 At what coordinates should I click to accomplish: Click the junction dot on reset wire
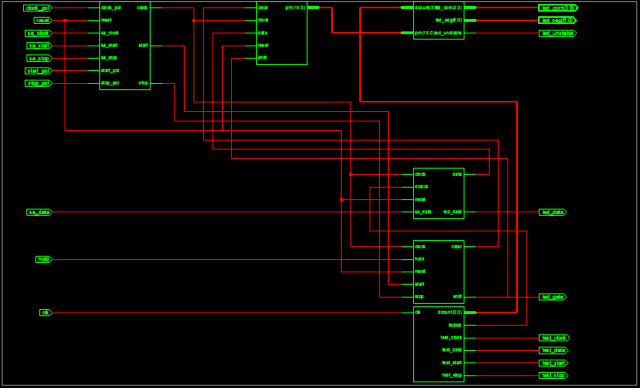tap(65, 20)
